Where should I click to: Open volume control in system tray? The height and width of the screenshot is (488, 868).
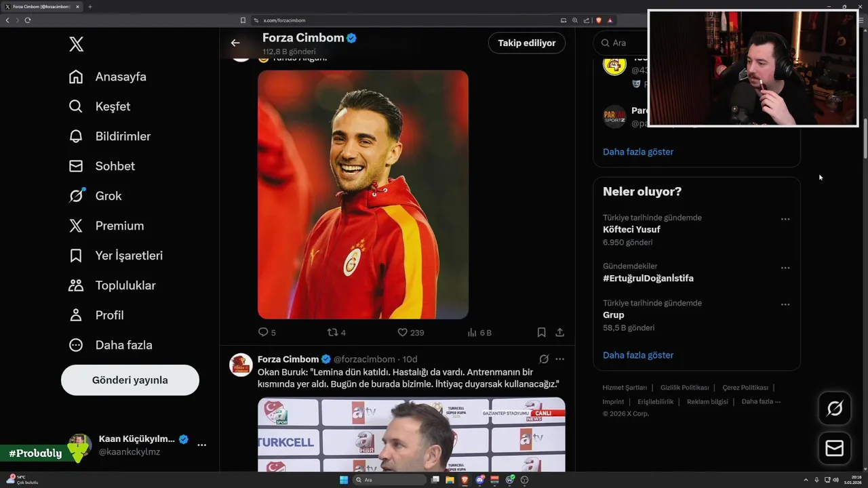(836, 480)
